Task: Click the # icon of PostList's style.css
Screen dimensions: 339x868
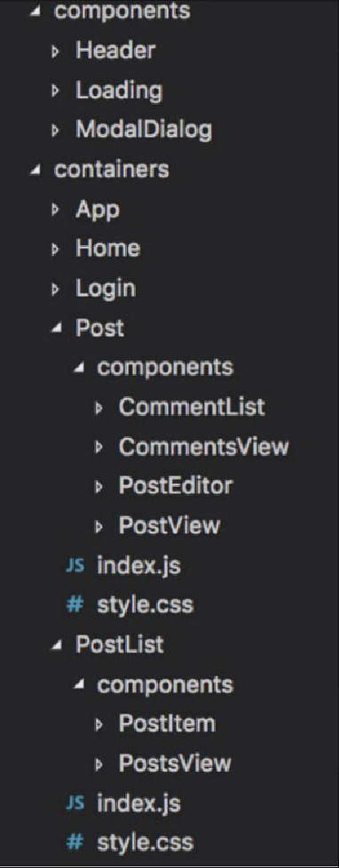Action: [74, 842]
